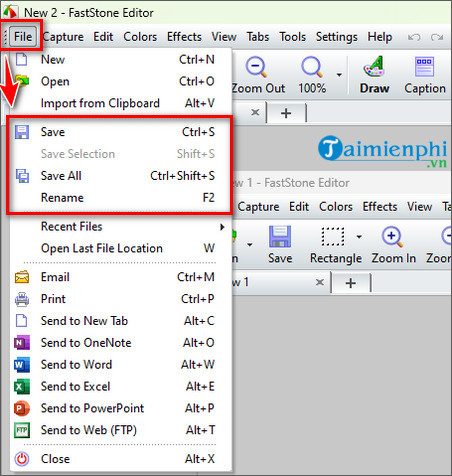Close the current tab with the x
Image resolution: width=452 pixels, height=476 pixels.
pos(255,112)
